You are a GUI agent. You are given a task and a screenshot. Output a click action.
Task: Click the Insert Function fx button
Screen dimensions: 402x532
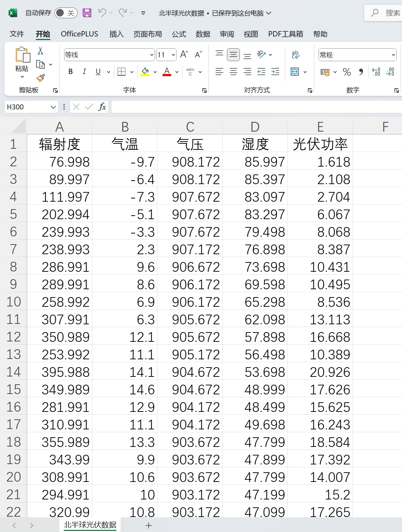coord(102,107)
